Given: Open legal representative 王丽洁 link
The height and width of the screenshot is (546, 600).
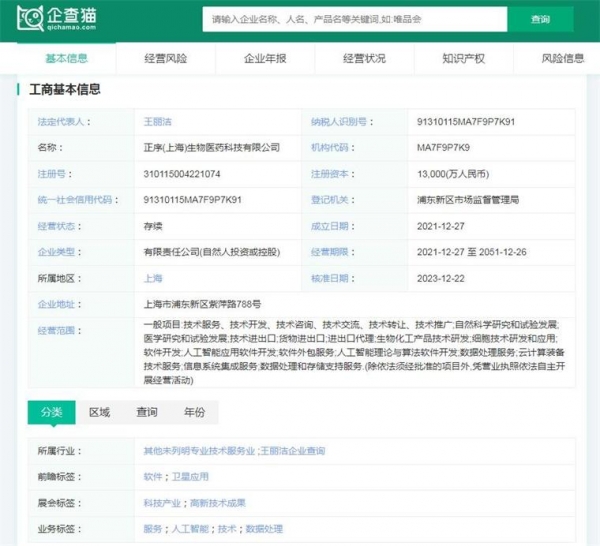Looking at the screenshot, I should click(159, 122).
